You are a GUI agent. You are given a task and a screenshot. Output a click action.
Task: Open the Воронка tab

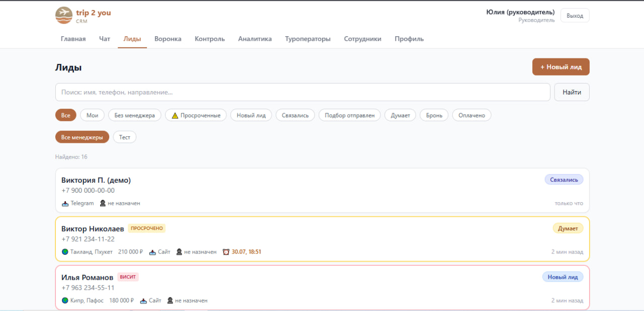pyautogui.click(x=168, y=39)
